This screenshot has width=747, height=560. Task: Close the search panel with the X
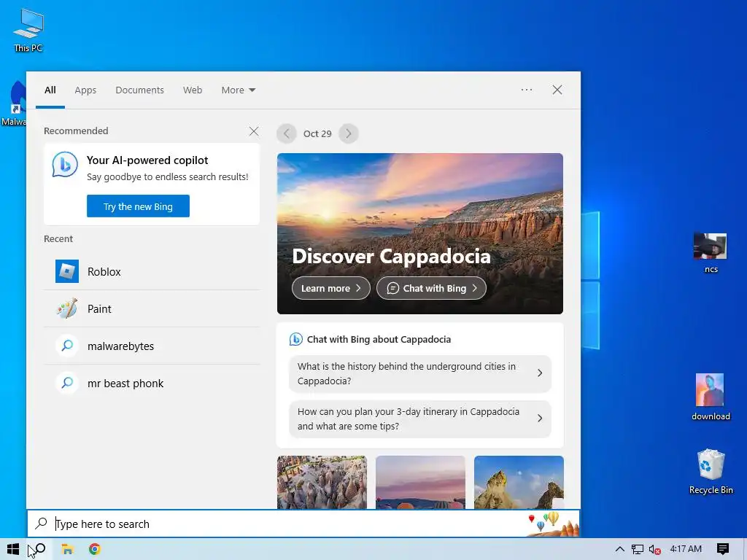pos(557,90)
